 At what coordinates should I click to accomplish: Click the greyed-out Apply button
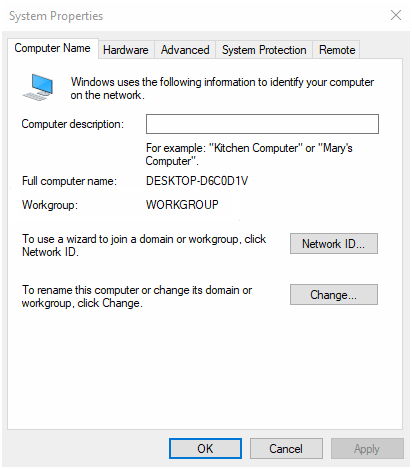pos(367,449)
